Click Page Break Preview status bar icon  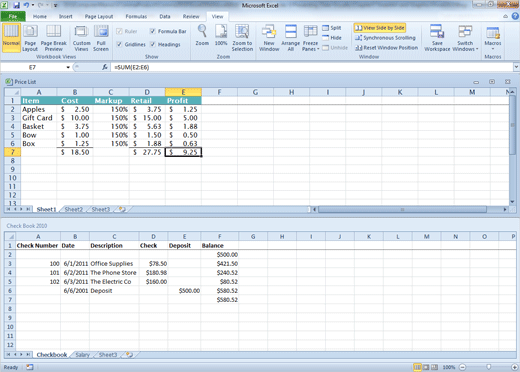click(x=434, y=367)
